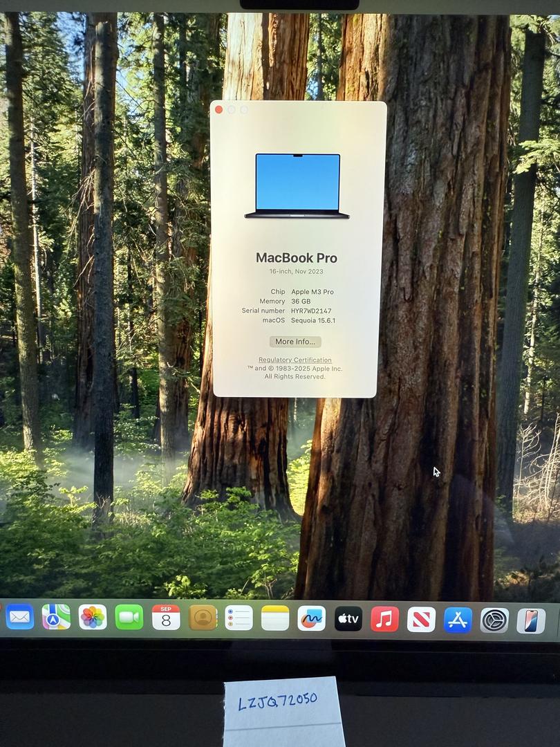Open the Mail app in the Dock
560x747 pixels.
point(19,617)
